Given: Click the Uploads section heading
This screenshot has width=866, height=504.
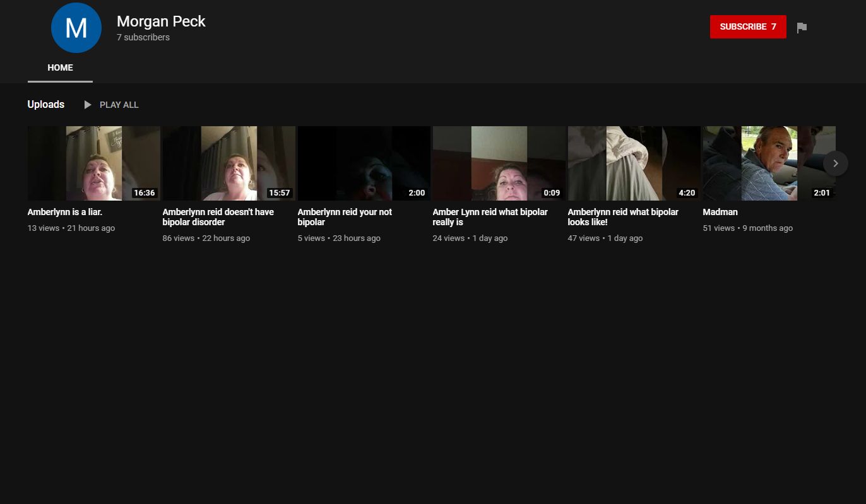Looking at the screenshot, I should [46, 105].
